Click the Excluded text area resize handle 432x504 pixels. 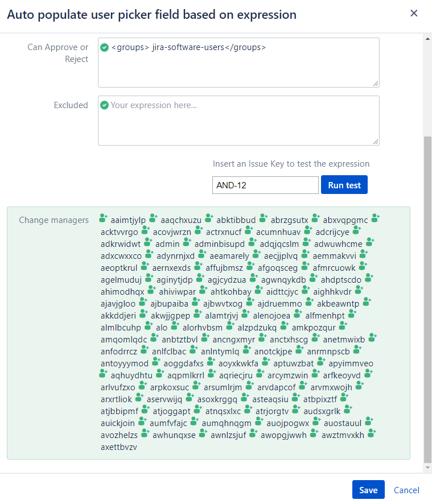pos(376,142)
